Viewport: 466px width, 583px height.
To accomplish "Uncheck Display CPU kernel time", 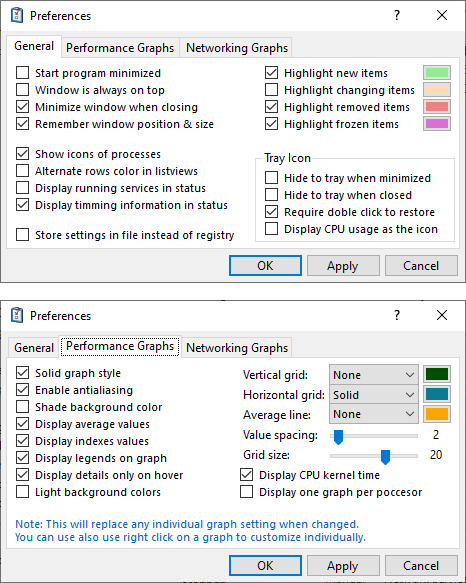I will (x=246, y=475).
